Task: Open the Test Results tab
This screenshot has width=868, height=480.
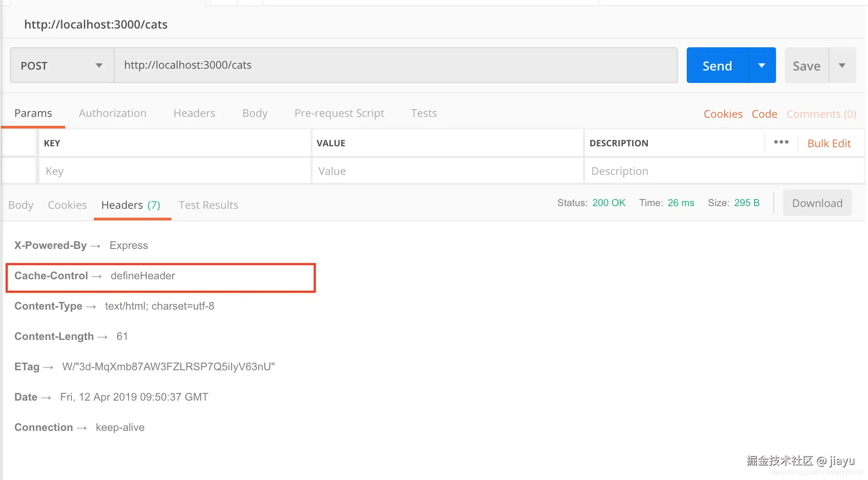Action: (x=209, y=205)
